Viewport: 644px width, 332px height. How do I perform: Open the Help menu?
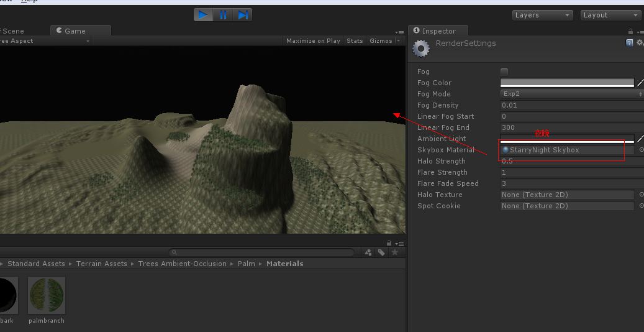click(29, 1)
